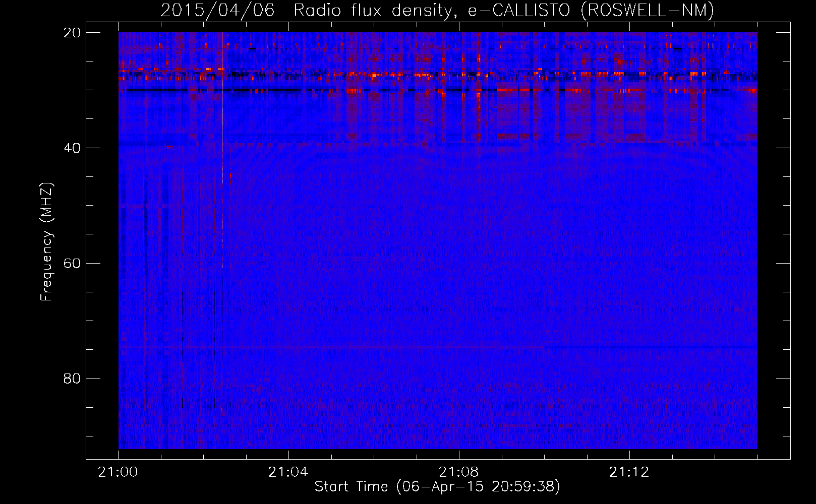
Task: Click the '20' frequency tick label
Action: coord(72,33)
